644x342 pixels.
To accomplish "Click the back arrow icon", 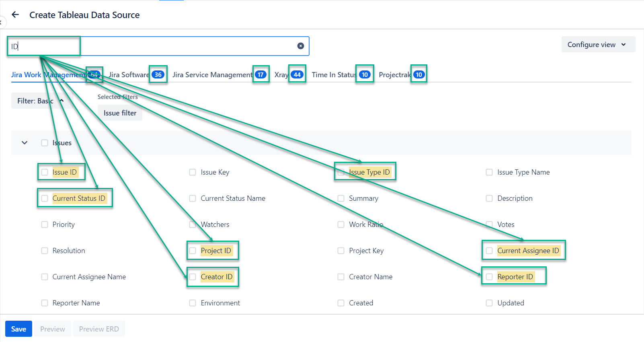I will pos(15,15).
